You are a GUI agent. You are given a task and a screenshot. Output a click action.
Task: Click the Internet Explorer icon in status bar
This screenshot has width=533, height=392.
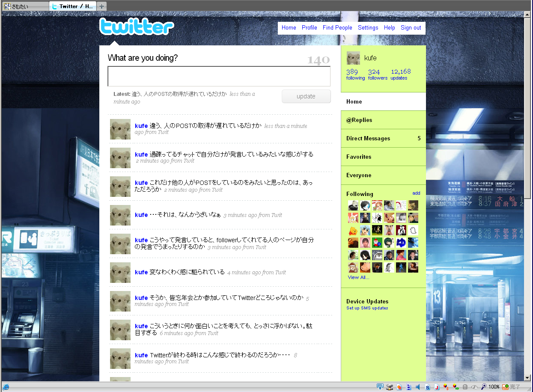click(6, 387)
